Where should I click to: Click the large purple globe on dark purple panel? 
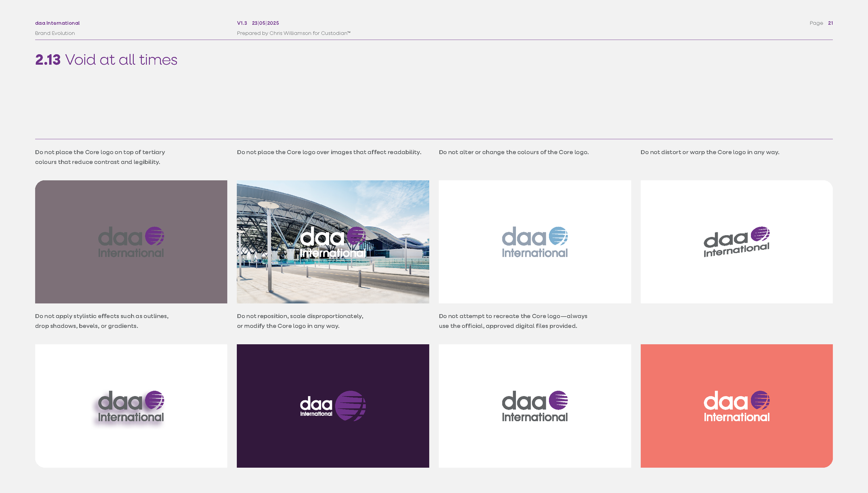350,406
